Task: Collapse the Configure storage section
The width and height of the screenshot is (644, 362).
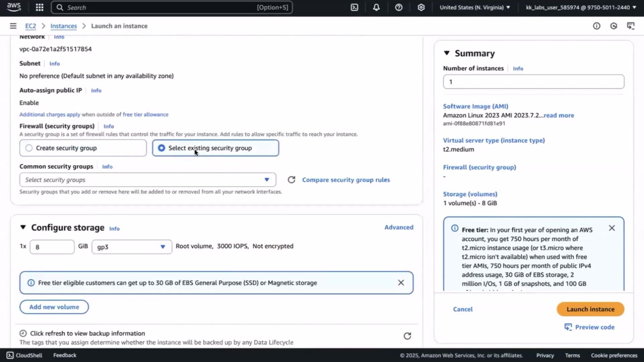Action: click(23, 227)
